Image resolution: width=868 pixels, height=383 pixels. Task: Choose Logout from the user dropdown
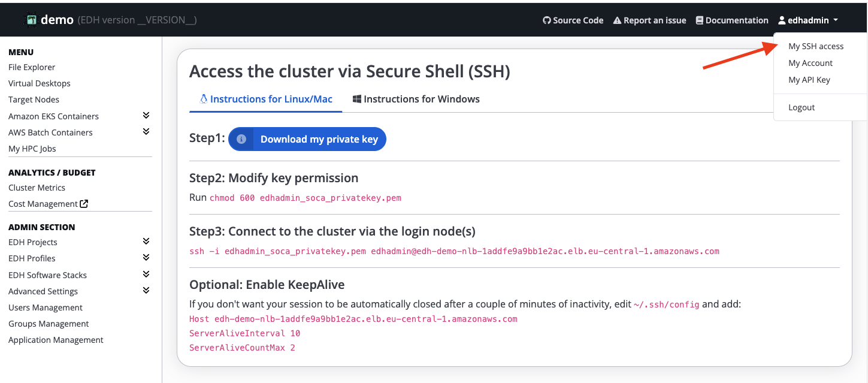802,107
